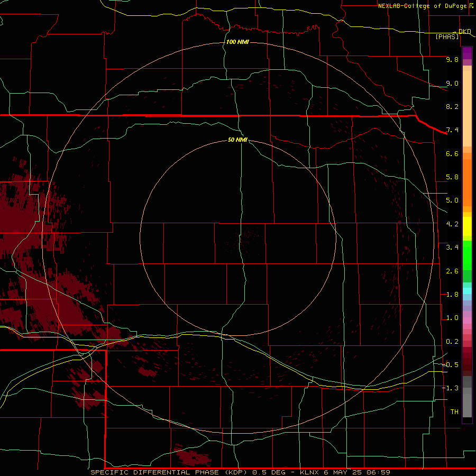The width and height of the screenshot is (476, 476).
Task: Click the 9.0 scale value
Action: (452, 83)
